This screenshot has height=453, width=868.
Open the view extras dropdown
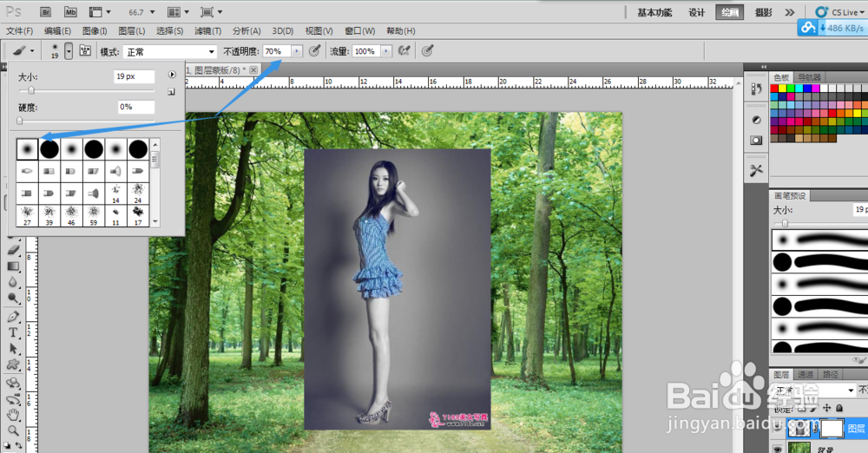coord(100,12)
